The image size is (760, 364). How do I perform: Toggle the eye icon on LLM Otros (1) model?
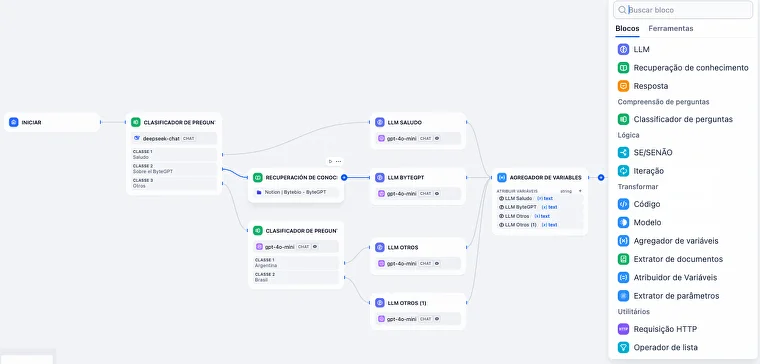pyautogui.click(x=437, y=319)
